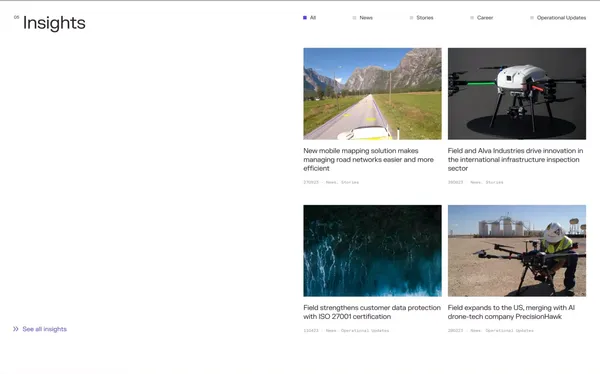The height and width of the screenshot is (374, 600).
Task: Filter insights by Operational Updates
Action: [x=558, y=18]
